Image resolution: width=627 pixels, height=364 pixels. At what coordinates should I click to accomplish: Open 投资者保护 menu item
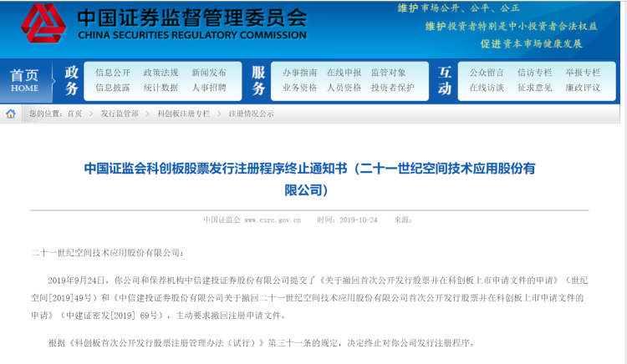pyautogui.click(x=393, y=88)
